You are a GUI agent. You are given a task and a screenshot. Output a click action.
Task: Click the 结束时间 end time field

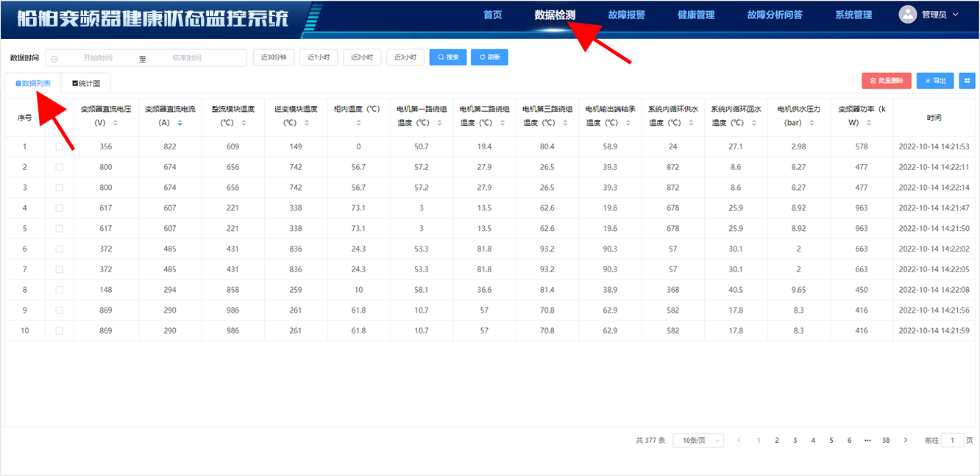click(187, 58)
